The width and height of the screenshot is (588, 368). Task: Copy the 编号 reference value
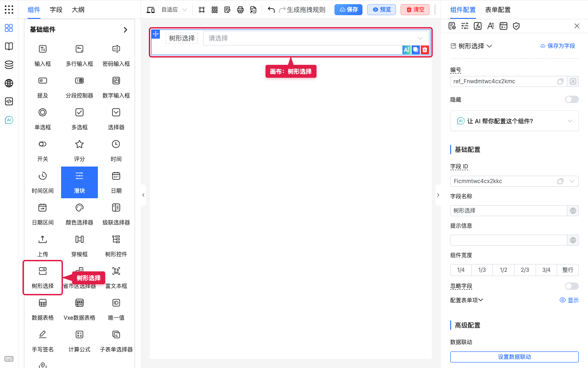click(x=560, y=81)
